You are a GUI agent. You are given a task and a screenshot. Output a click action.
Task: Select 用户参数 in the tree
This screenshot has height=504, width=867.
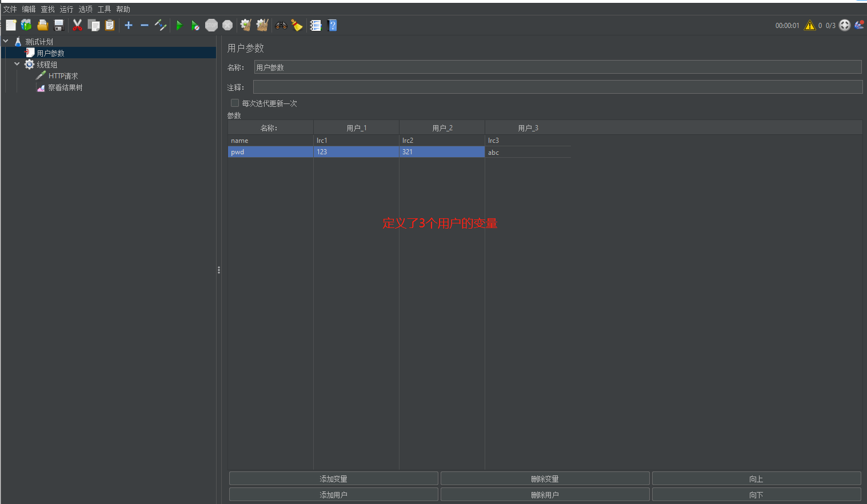tap(51, 53)
